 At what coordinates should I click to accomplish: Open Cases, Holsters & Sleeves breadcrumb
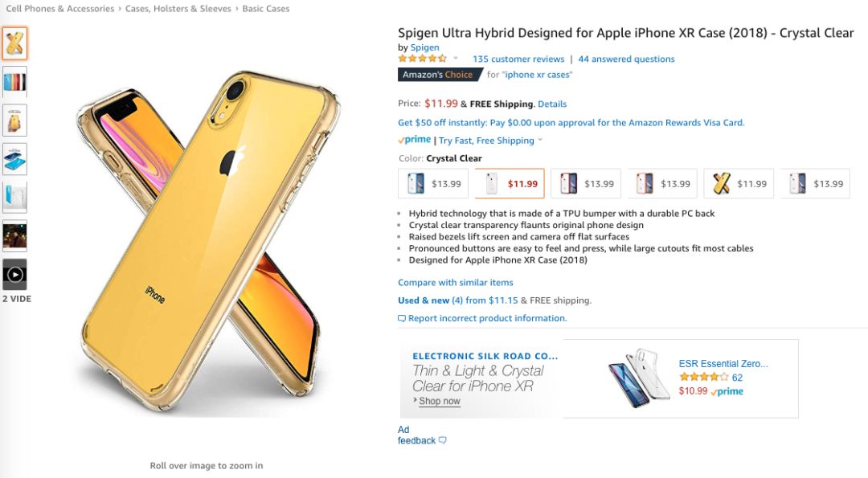coord(178,8)
